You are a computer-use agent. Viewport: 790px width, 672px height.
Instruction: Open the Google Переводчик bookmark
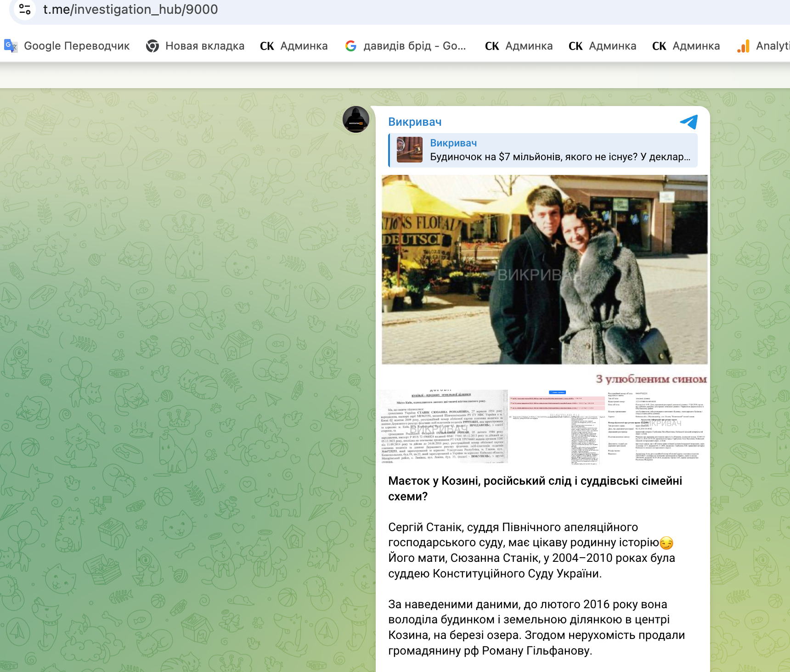coord(67,46)
